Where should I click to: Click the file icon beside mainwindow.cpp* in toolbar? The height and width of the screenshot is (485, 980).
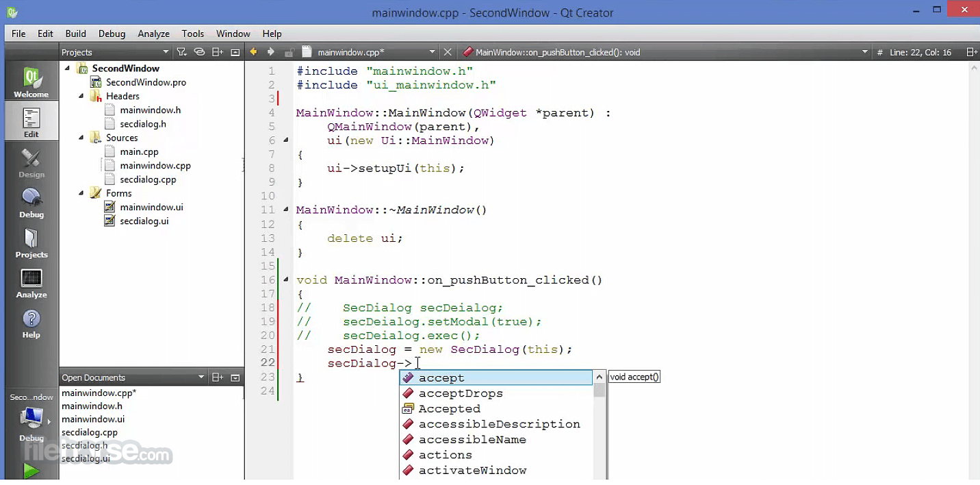tap(307, 52)
